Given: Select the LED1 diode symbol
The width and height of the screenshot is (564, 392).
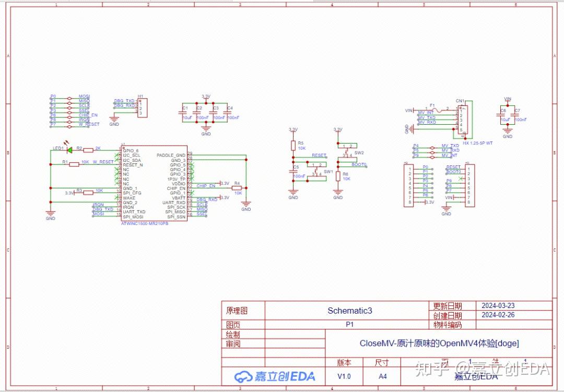Looking at the screenshot, I should [69, 150].
